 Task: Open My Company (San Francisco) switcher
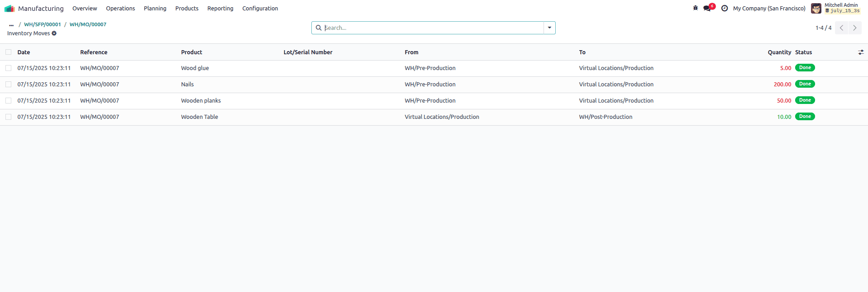click(769, 9)
